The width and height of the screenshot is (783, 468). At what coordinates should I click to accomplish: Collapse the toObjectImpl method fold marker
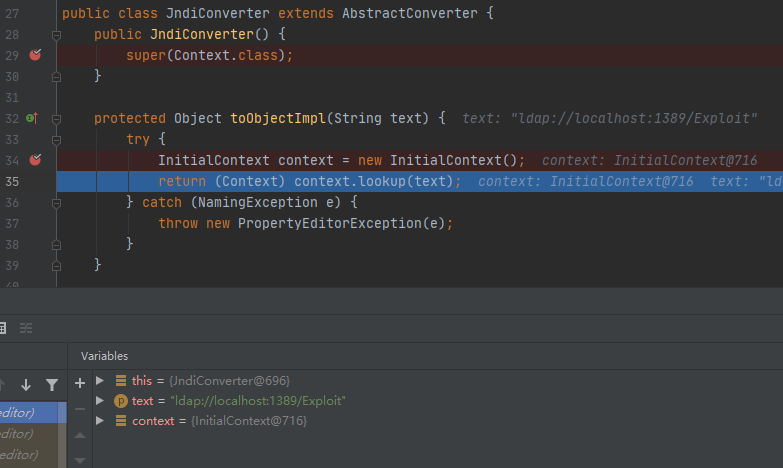pos(57,118)
